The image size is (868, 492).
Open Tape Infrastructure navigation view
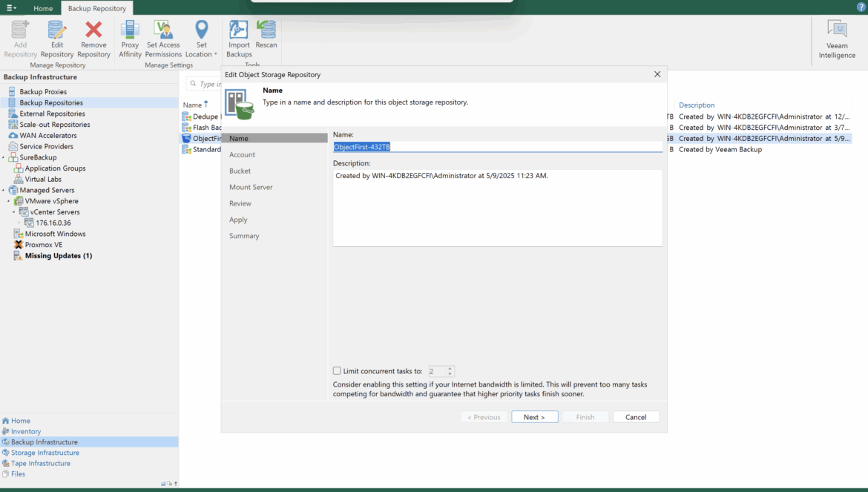(x=40, y=463)
